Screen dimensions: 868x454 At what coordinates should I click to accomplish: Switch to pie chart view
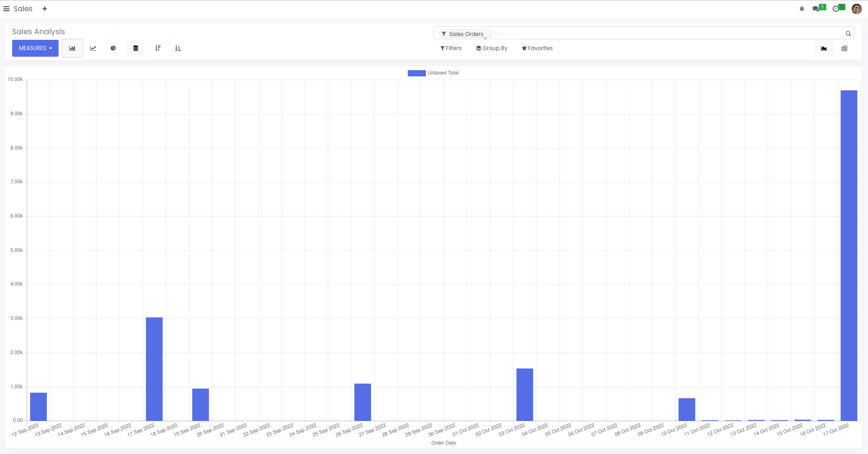click(113, 48)
